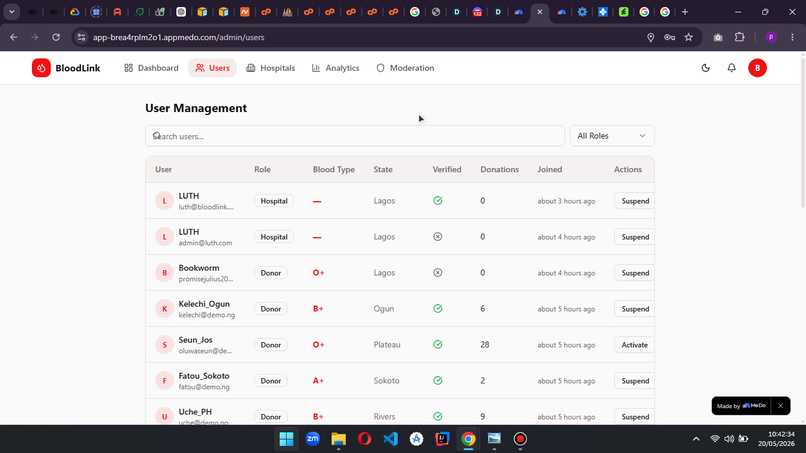
Task: Reload the page in Chrome
Action: 56,37
